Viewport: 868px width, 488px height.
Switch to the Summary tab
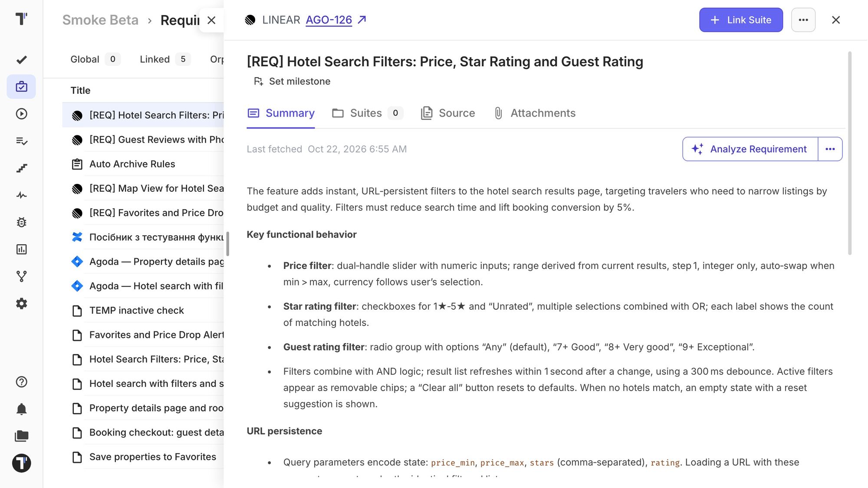[281, 113]
